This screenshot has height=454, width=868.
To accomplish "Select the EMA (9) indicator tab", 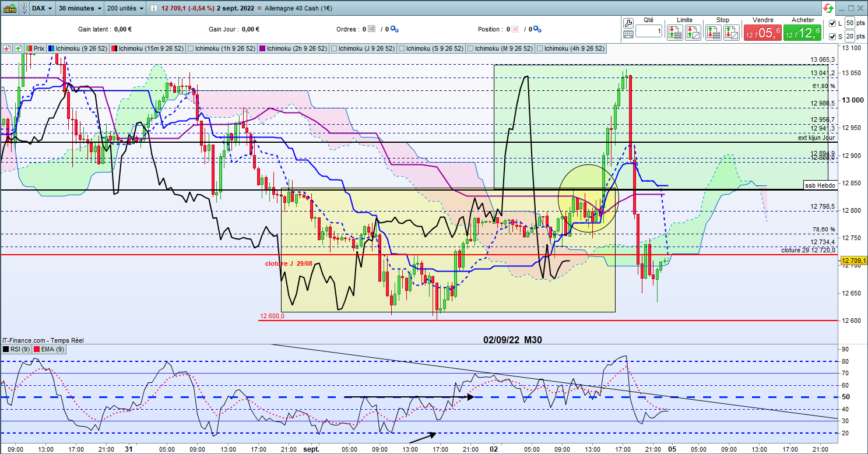I will click(x=50, y=349).
